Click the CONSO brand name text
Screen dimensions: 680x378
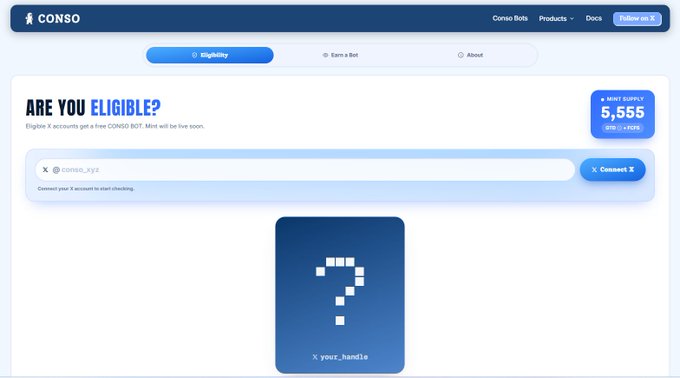tap(59, 19)
